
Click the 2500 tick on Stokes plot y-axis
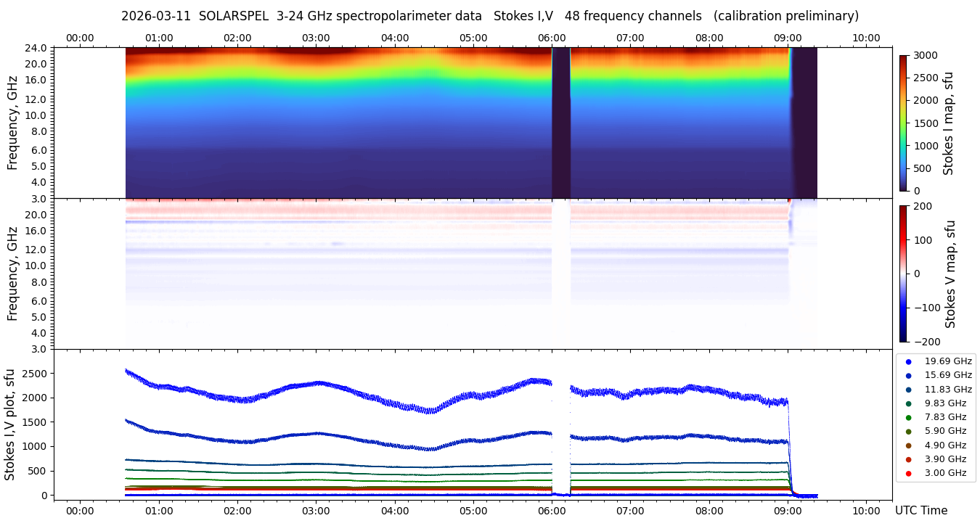pos(35,374)
